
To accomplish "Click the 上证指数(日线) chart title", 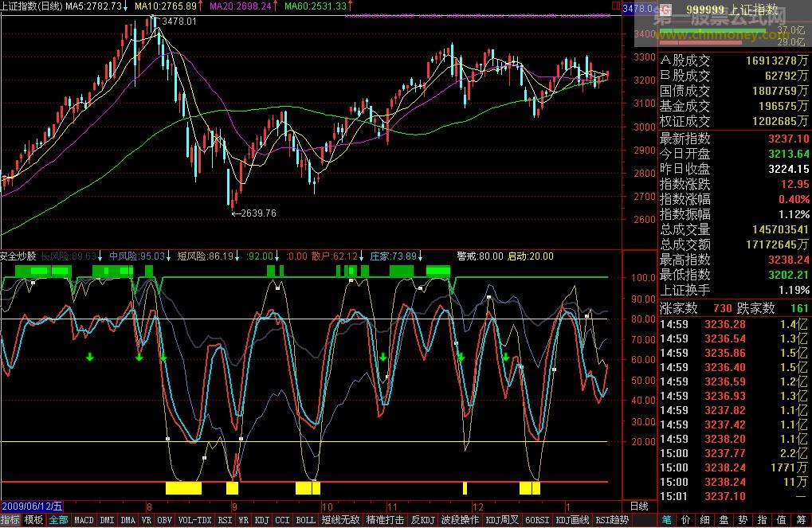I will 31,6.
